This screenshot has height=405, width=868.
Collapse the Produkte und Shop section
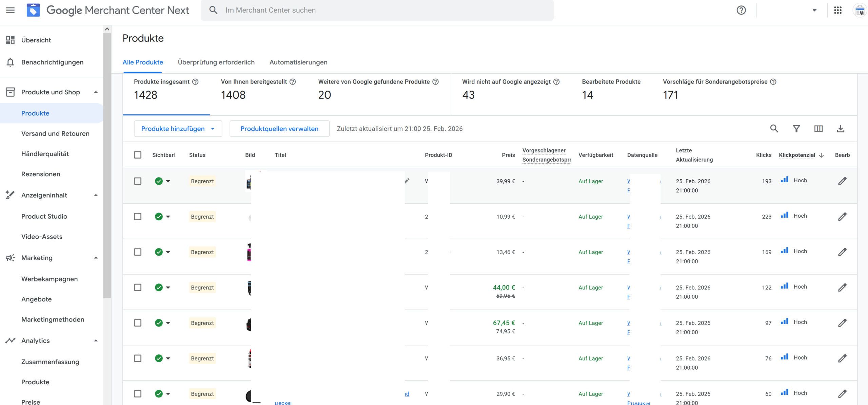pos(96,92)
